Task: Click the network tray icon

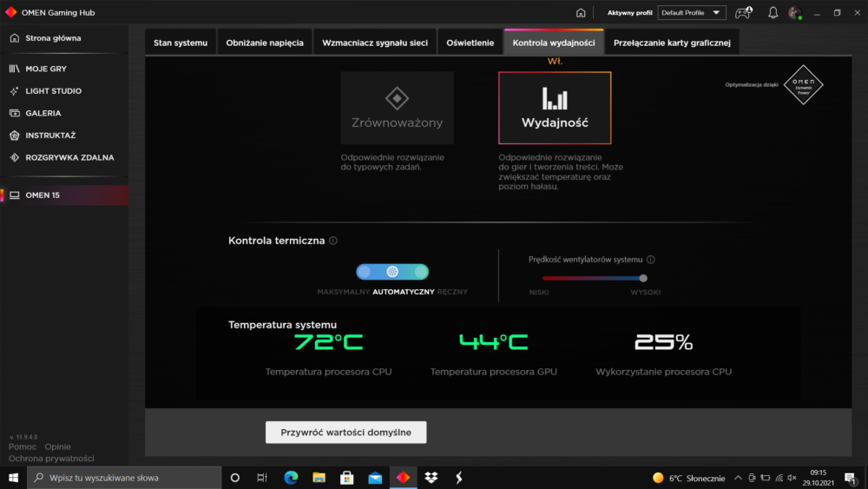Action: (x=779, y=478)
